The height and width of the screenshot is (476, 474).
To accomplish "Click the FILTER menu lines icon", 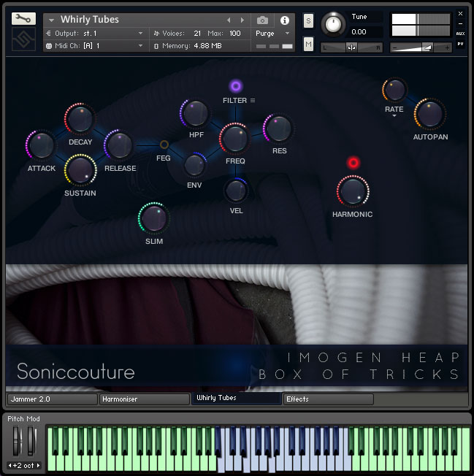I will coord(253,100).
